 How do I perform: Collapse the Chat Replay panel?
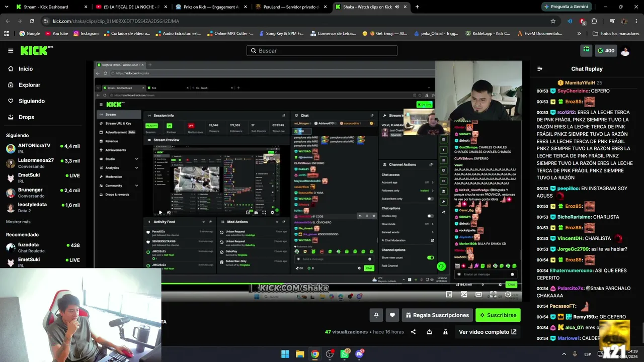(x=540, y=69)
